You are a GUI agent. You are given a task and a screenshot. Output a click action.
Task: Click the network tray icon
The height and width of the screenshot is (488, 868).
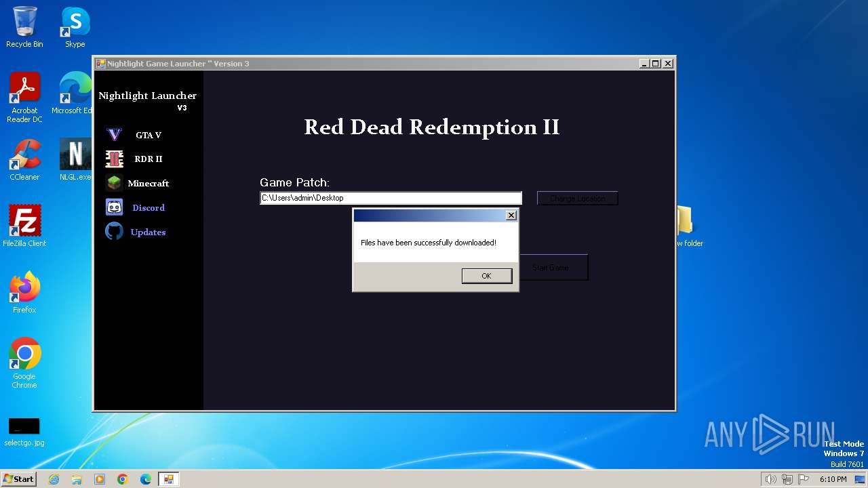(x=787, y=479)
